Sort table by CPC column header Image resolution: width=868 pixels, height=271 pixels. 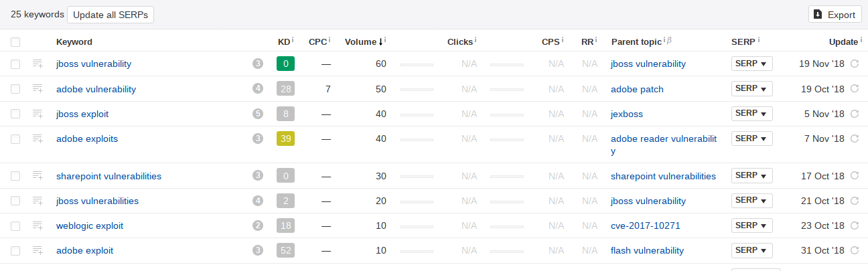317,41
